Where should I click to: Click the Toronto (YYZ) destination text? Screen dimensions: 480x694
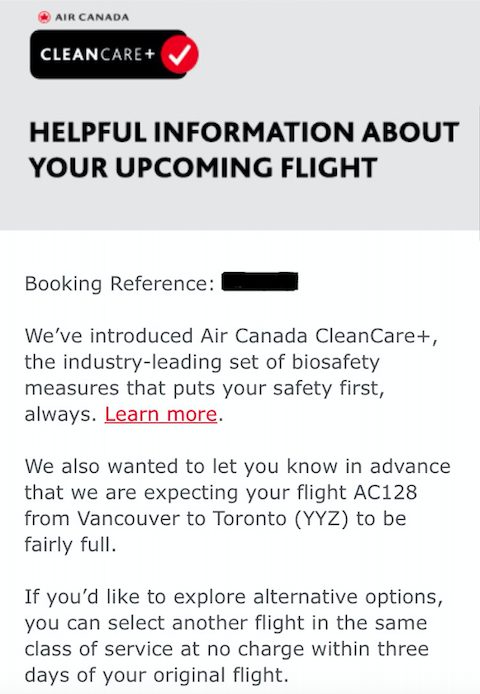coord(280,519)
